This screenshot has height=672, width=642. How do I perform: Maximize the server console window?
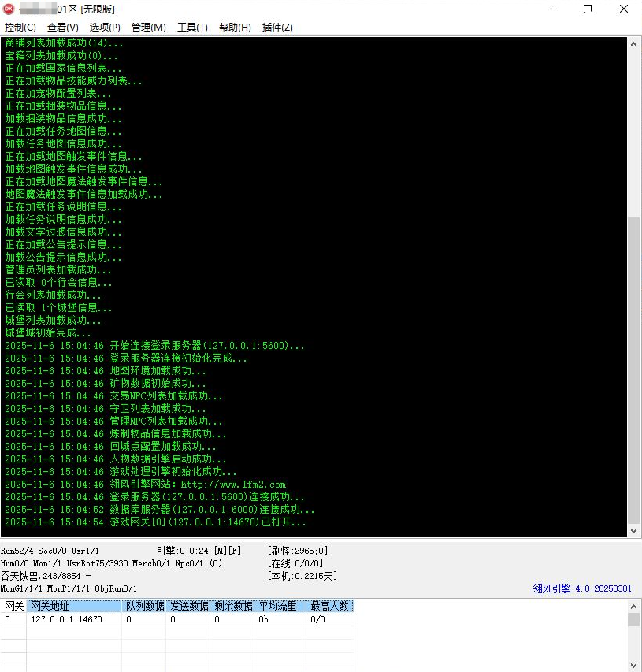point(587,9)
